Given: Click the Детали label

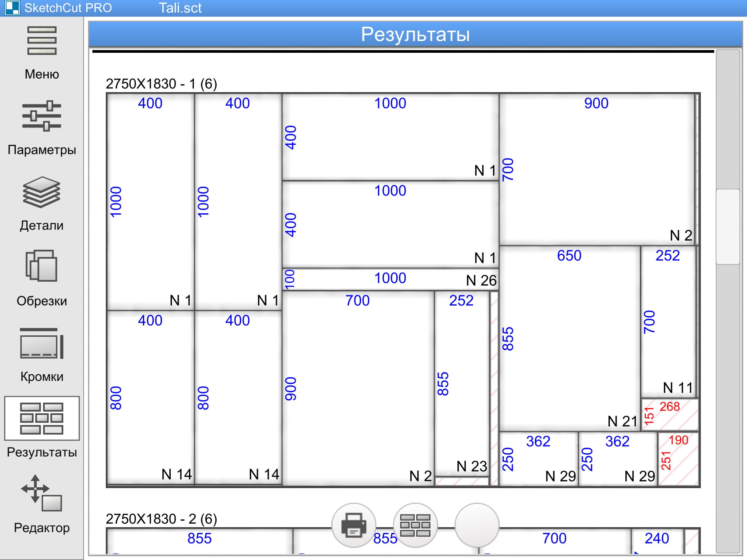Looking at the screenshot, I should [x=42, y=225].
